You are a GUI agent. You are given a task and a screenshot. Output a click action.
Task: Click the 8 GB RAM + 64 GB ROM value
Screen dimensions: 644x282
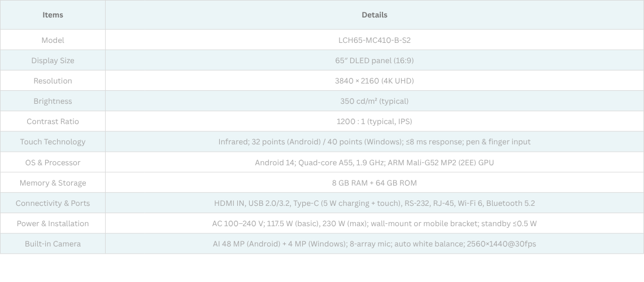click(374, 183)
